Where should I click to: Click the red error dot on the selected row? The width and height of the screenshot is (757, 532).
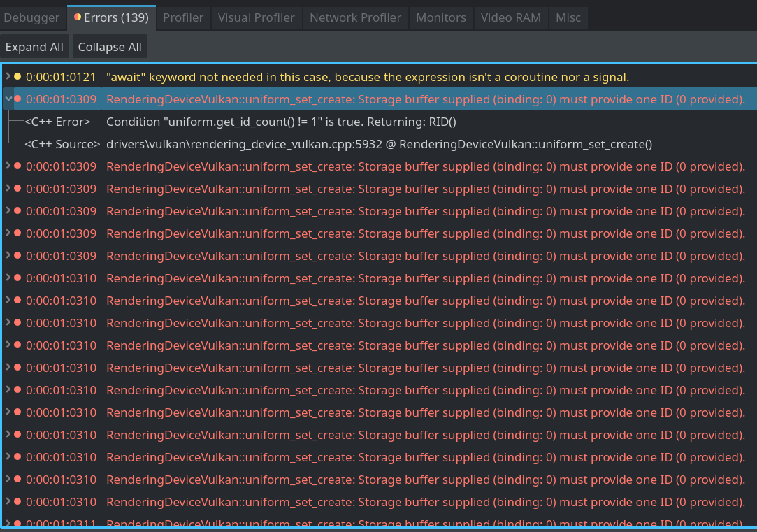pyautogui.click(x=17, y=99)
